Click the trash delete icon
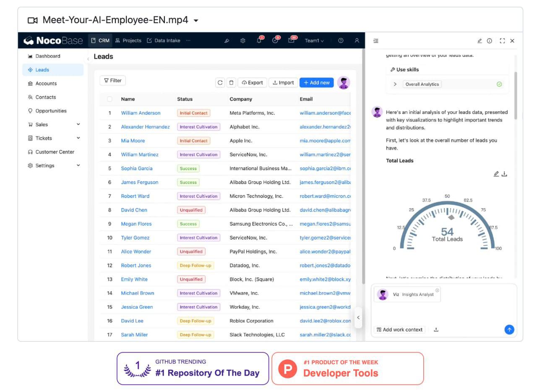Viewport: 537px width, 392px height. coord(231,83)
